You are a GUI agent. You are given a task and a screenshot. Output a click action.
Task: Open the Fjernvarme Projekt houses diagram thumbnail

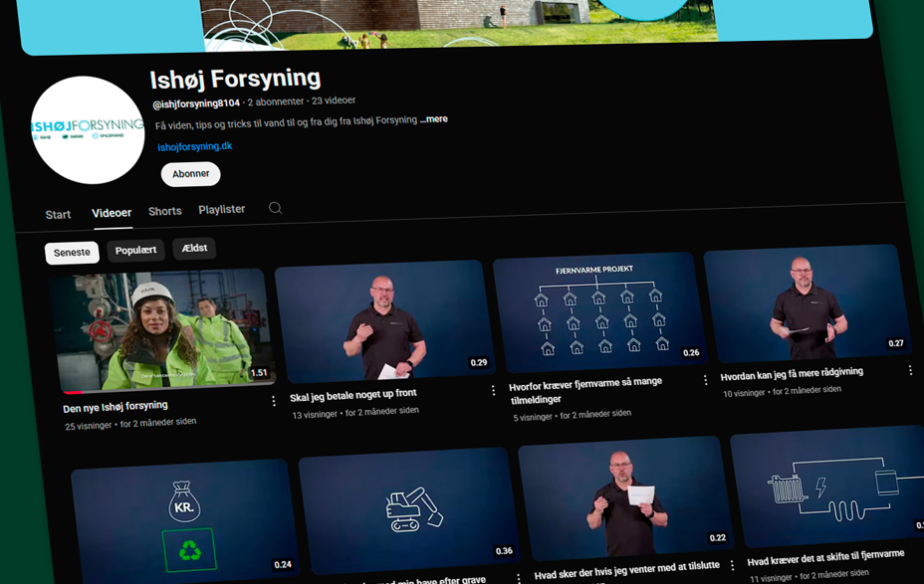(599, 311)
